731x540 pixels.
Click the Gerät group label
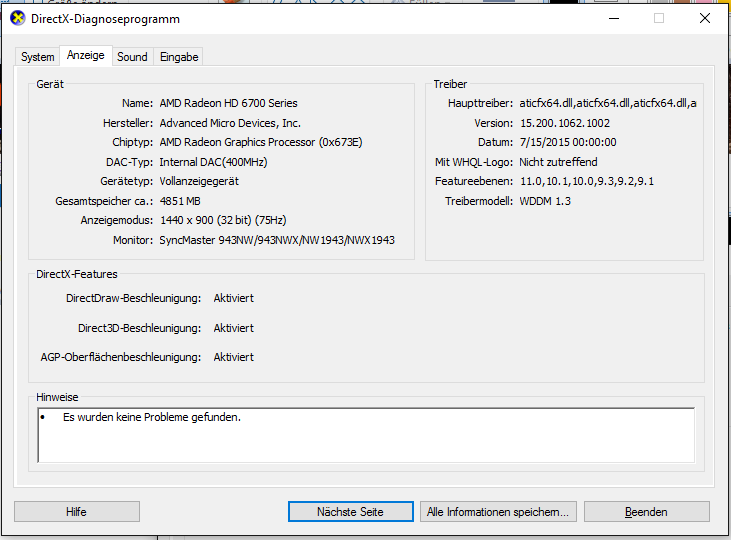(x=50, y=84)
